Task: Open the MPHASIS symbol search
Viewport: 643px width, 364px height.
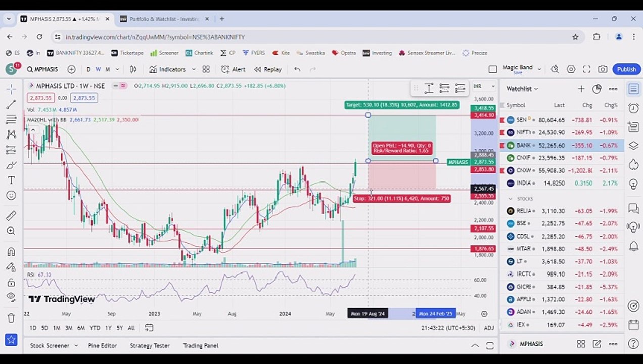Action: pyautogui.click(x=43, y=69)
